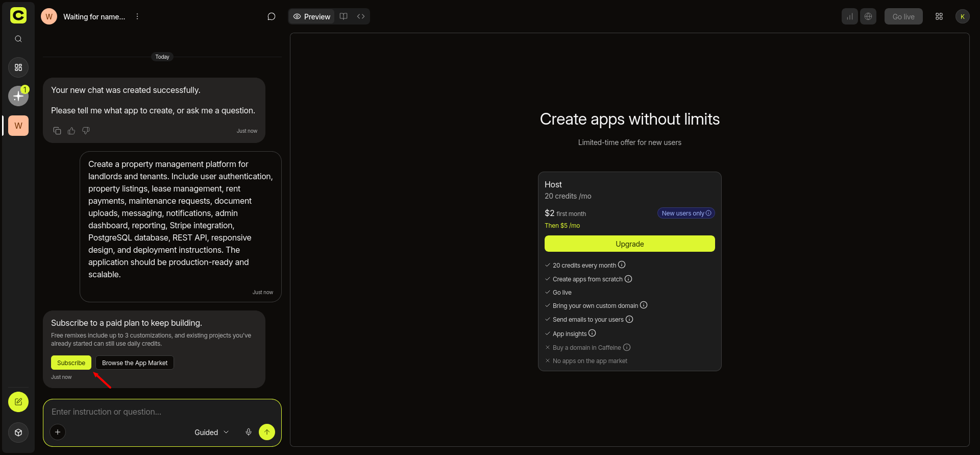Click the New users only badge
The height and width of the screenshot is (455, 980).
pos(686,213)
